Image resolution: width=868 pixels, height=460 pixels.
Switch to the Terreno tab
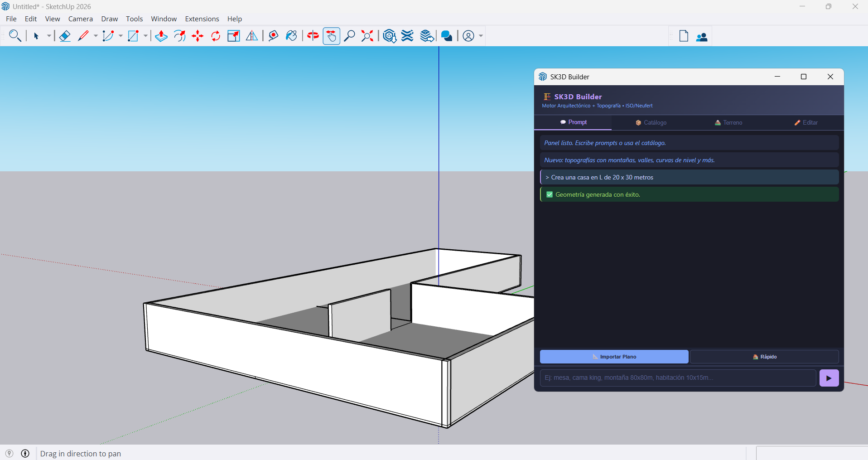(x=728, y=122)
